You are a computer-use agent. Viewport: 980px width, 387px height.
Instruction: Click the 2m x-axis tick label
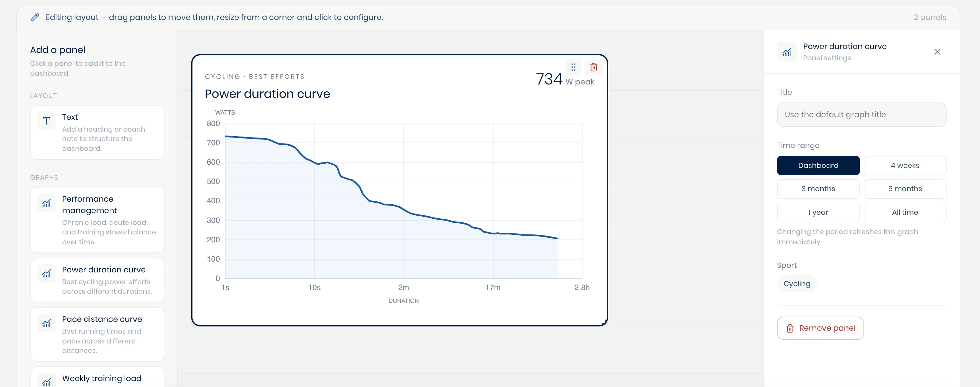coord(404,288)
